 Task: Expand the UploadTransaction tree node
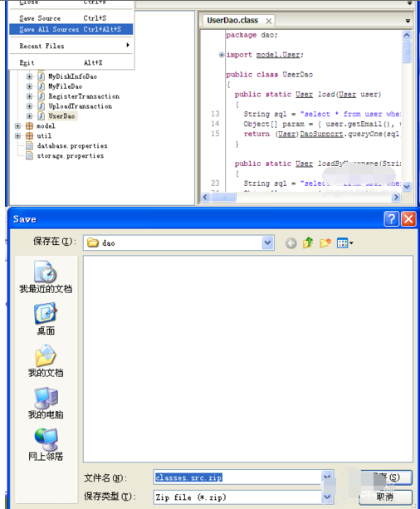[x=30, y=106]
